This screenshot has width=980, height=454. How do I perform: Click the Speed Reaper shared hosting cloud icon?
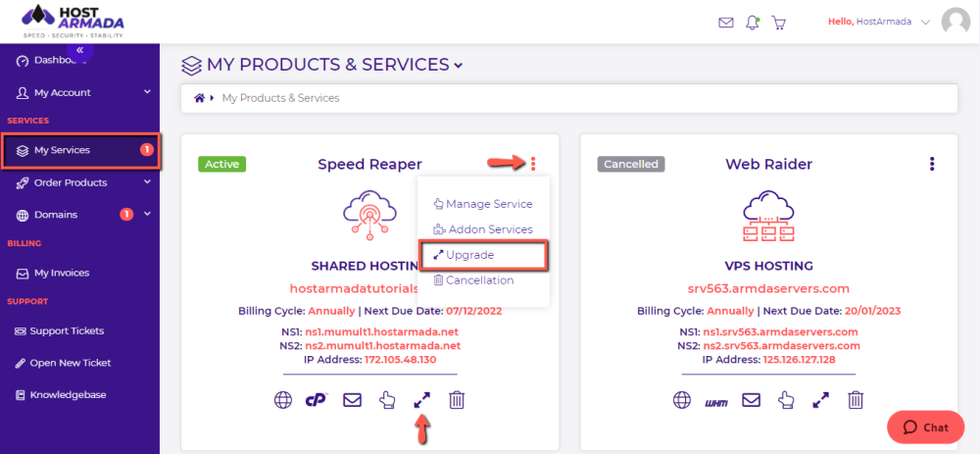370,217
